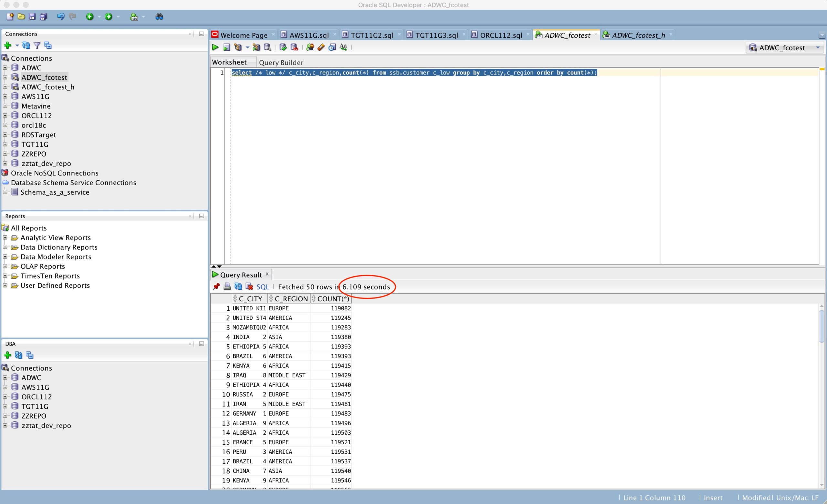
Task: Run the statement with green play icon
Action: click(215, 47)
